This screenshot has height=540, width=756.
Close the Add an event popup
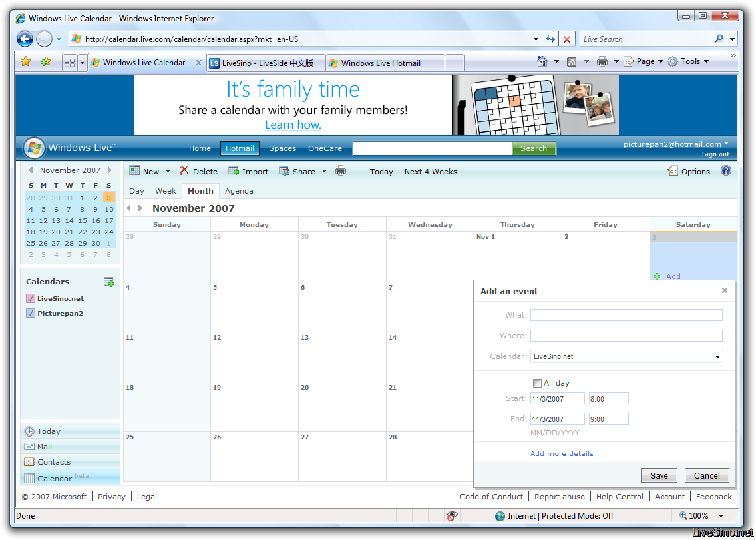(724, 290)
